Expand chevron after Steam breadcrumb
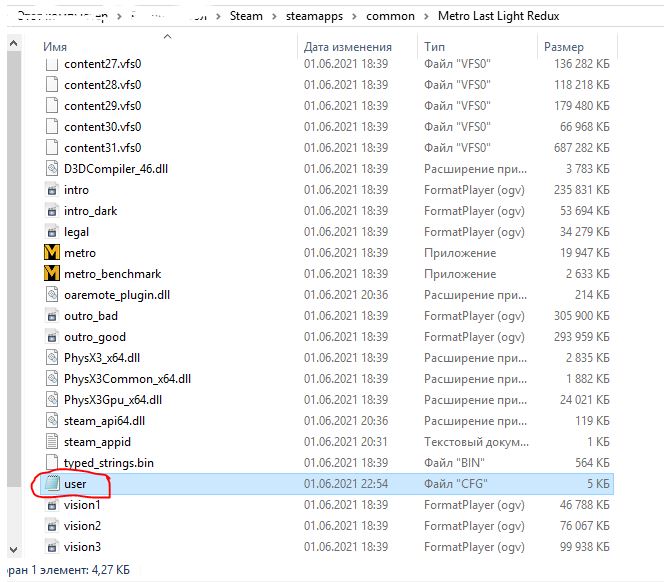Image resolution: width=664 pixels, height=582 pixels. [274, 17]
